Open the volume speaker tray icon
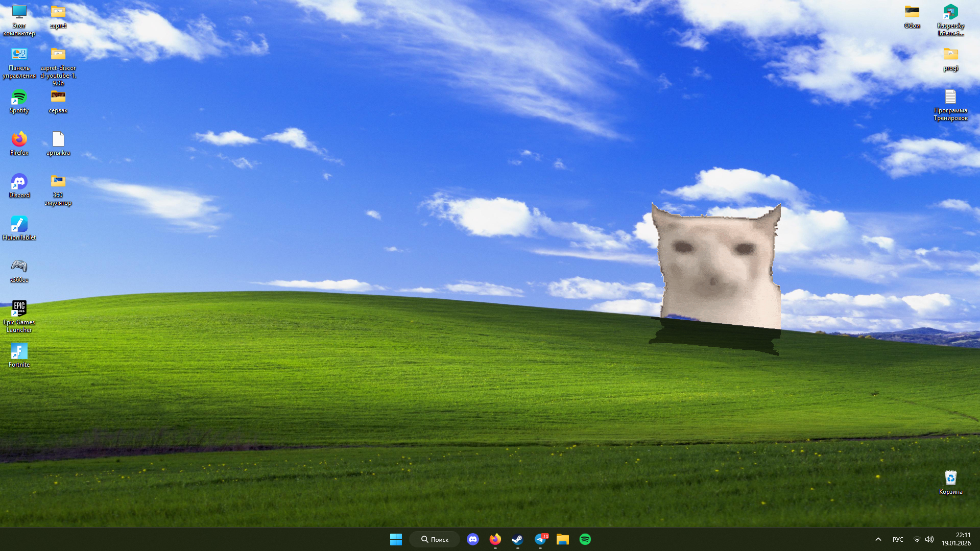Viewport: 980px width, 551px height. [x=929, y=539]
